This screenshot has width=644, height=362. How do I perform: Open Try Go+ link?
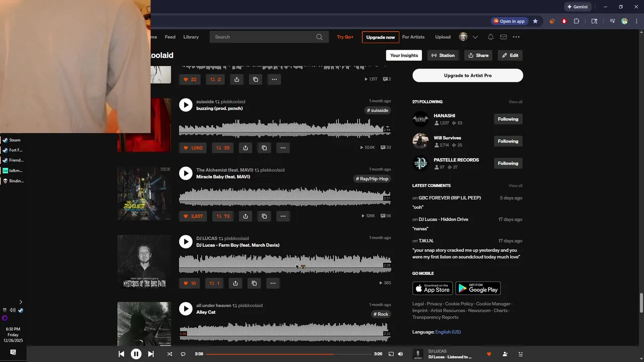click(x=345, y=37)
